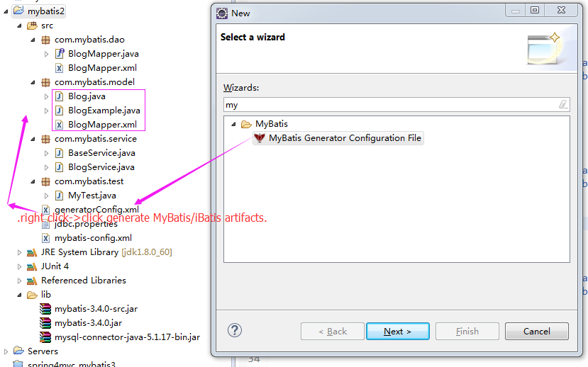
Task: Click the BaseService.java file icon
Action: (x=60, y=153)
